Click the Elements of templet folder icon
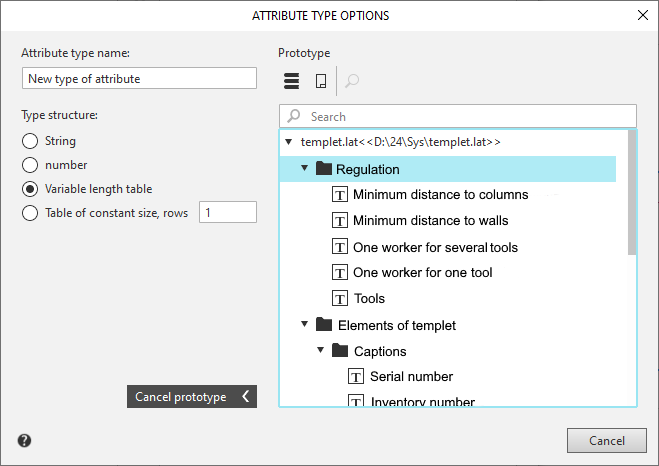 pyautogui.click(x=323, y=325)
